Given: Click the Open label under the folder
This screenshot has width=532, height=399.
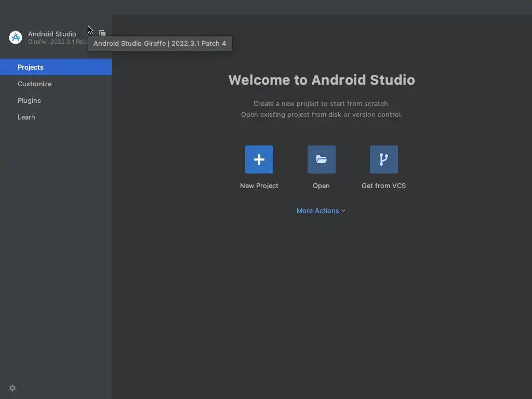Looking at the screenshot, I should pos(321,186).
